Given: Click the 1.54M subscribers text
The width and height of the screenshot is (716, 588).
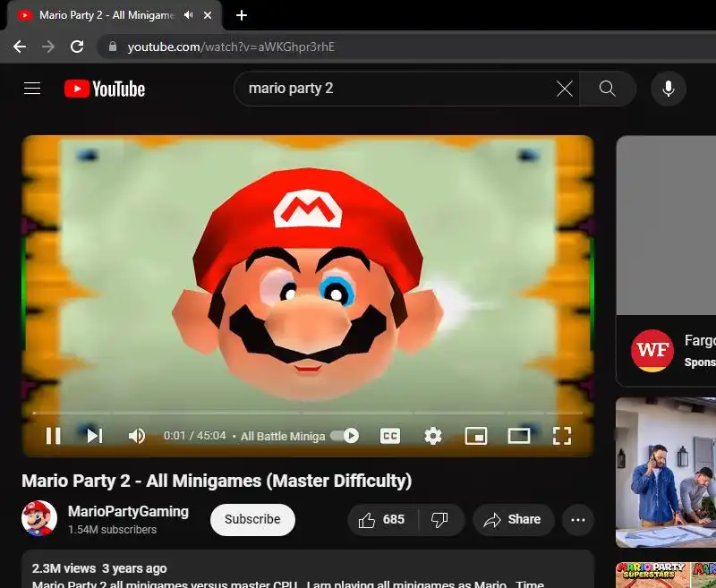Looking at the screenshot, I should tap(113, 530).
